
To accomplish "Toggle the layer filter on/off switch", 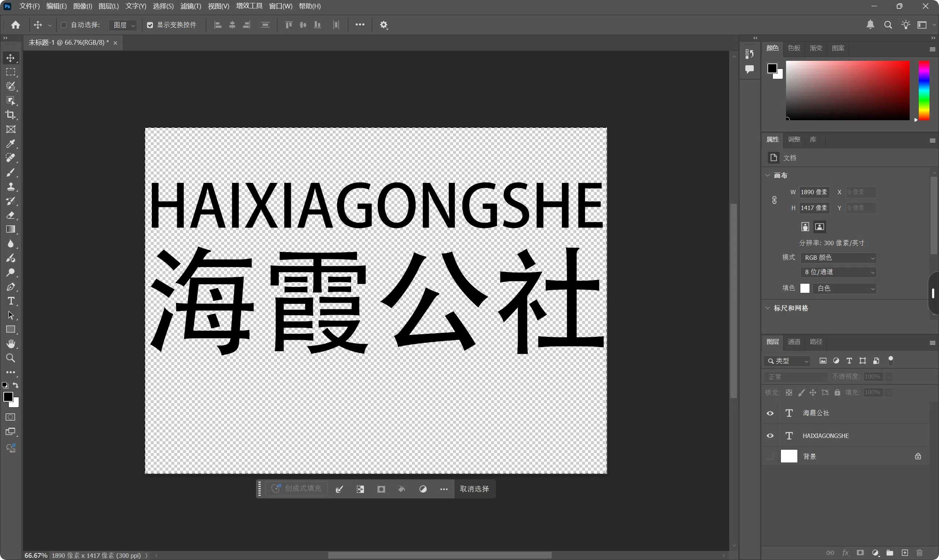I will tap(891, 360).
